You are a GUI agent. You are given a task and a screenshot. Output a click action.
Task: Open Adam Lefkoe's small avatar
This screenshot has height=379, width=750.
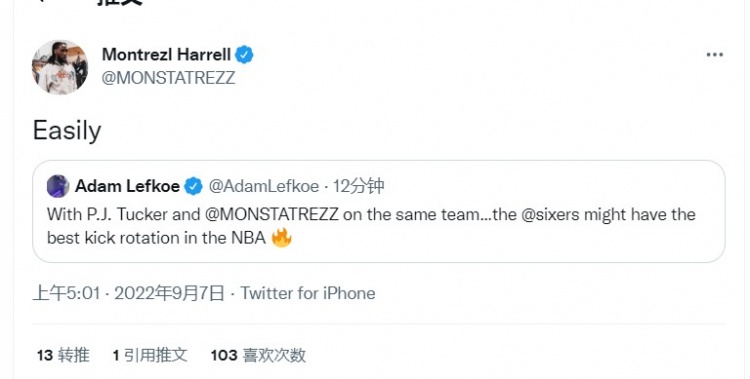coord(58,186)
